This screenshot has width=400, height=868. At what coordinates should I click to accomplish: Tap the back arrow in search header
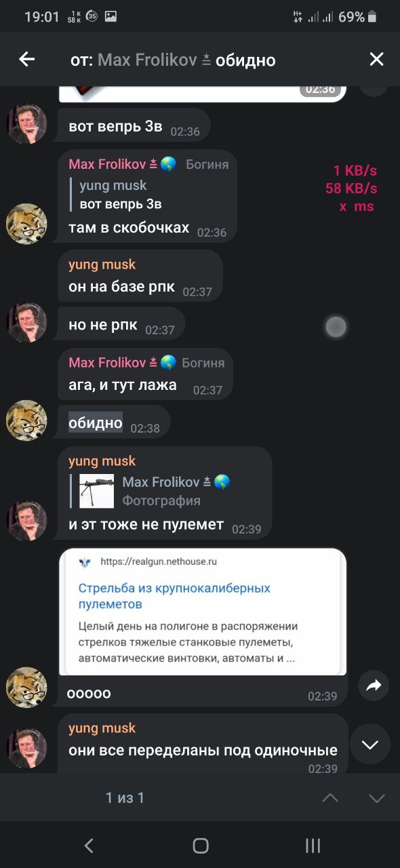click(26, 60)
